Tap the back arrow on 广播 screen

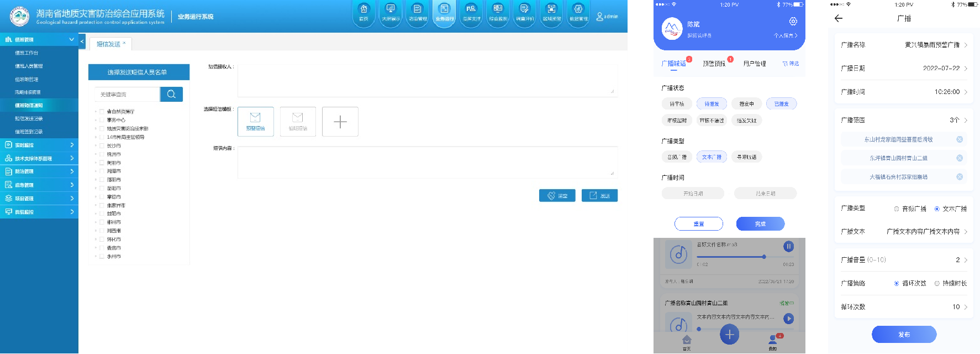pyautogui.click(x=839, y=18)
